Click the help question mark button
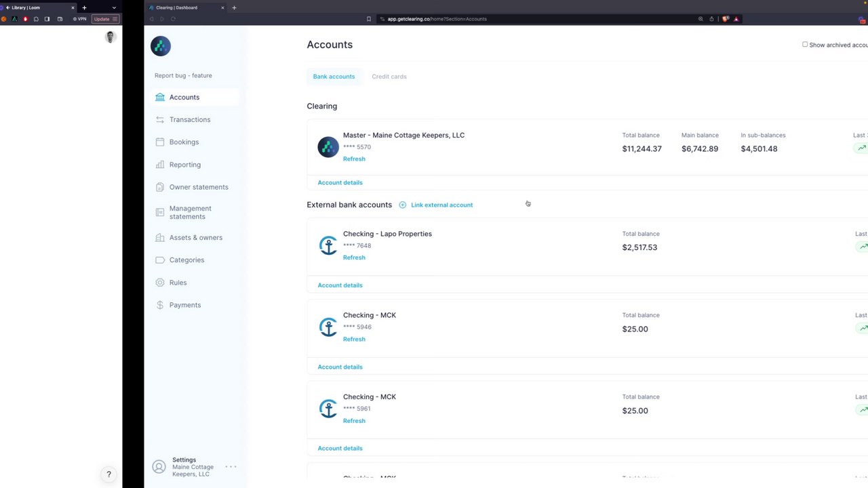The image size is (868, 488). click(x=108, y=474)
